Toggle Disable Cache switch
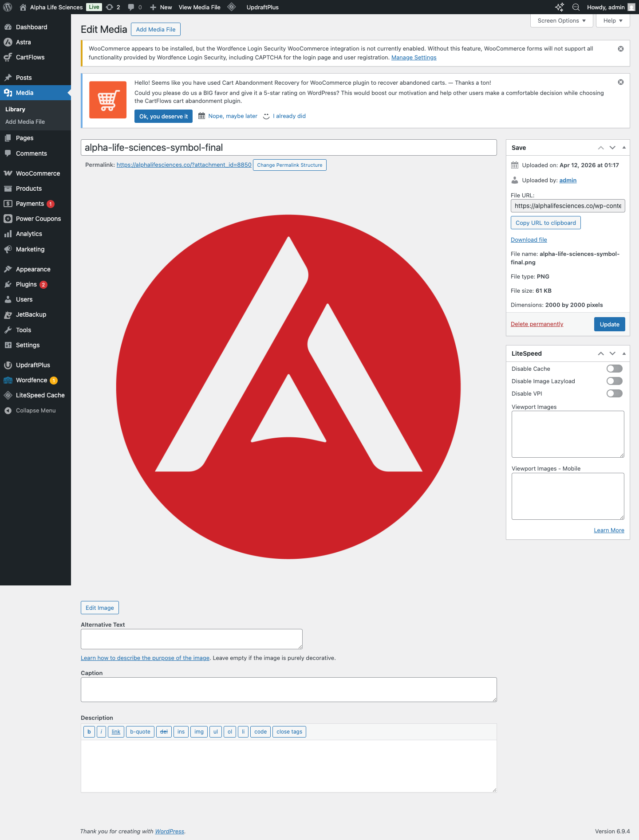 (x=614, y=369)
